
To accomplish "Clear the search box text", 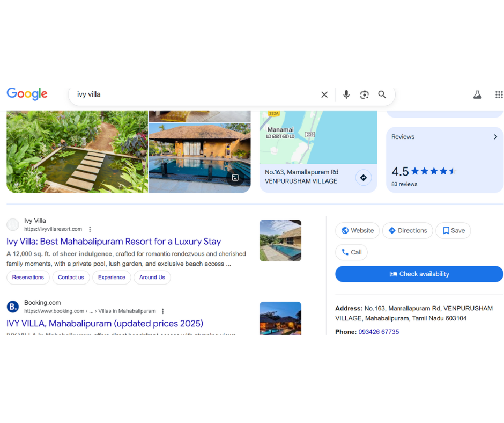I will pyautogui.click(x=324, y=94).
